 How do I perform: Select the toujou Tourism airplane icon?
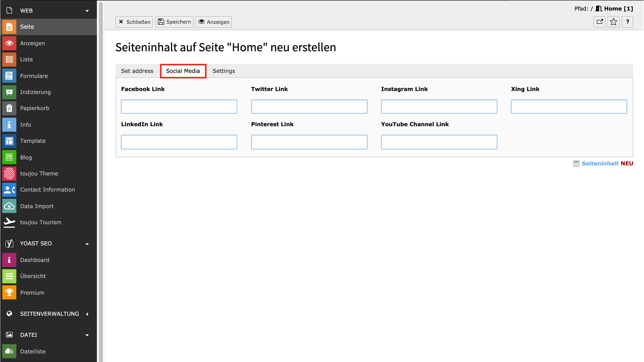tap(9, 222)
